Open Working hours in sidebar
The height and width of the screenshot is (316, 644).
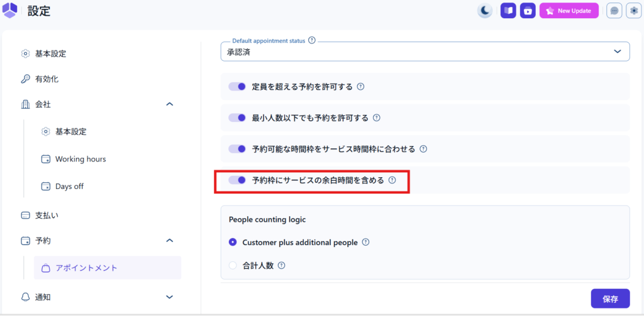click(80, 160)
